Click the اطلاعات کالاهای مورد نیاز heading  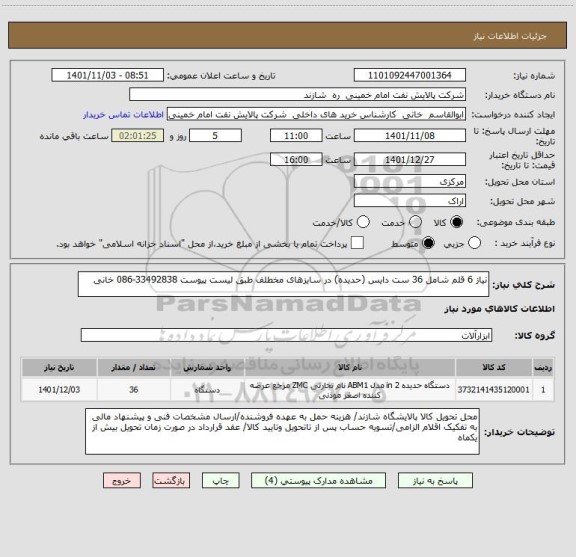[499, 309]
